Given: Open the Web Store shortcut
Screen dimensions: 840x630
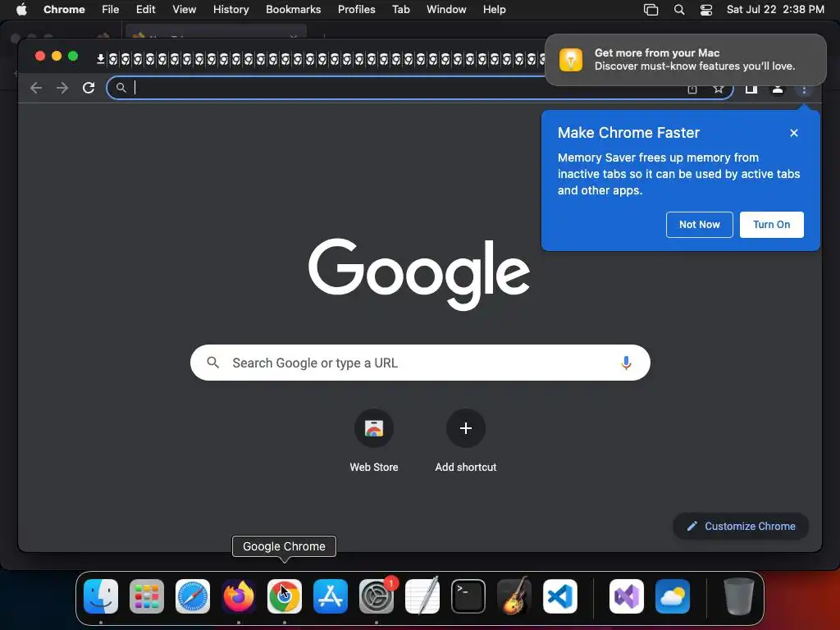Looking at the screenshot, I should coord(374,441).
